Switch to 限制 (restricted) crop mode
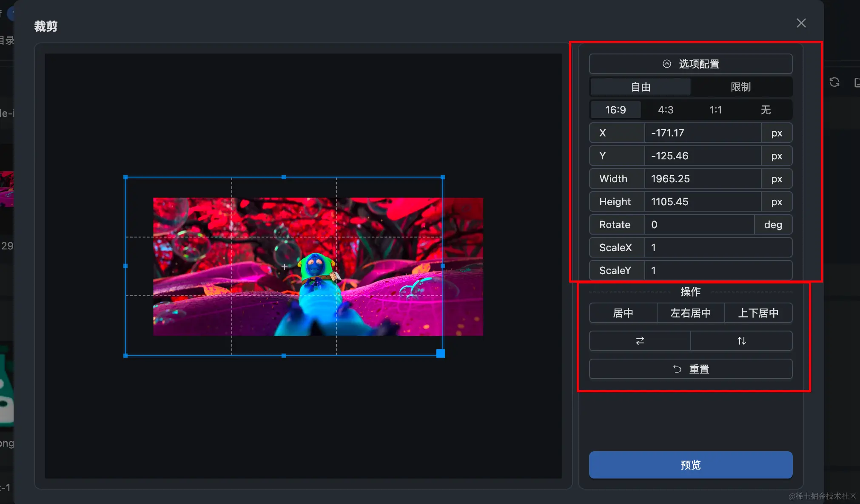860x504 pixels. [x=740, y=87]
